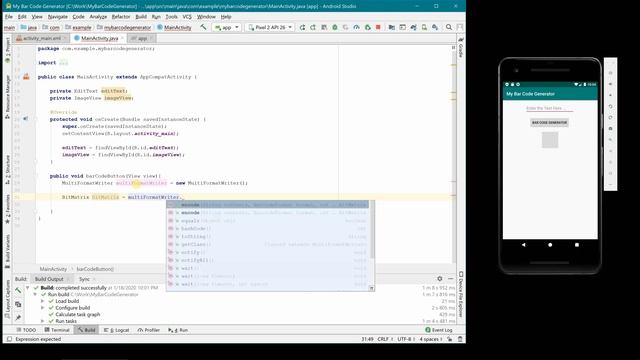Open the Logcat tool window
This screenshot has width=640, height=360.
(x=117, y=330)
